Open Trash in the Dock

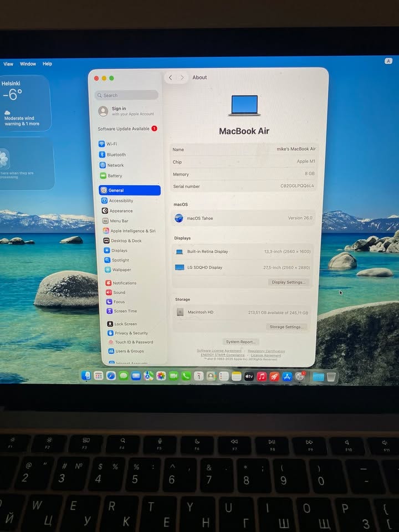point(331,377)
